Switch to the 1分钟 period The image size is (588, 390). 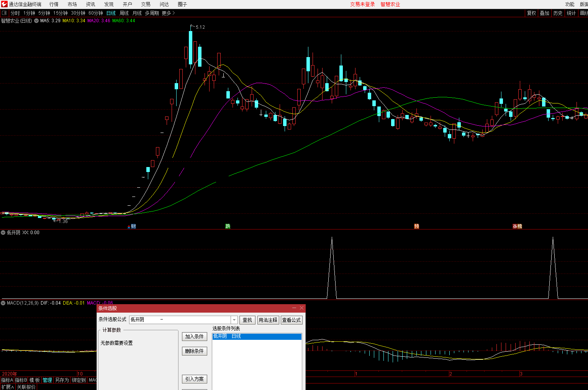click(x=29, y=13)
